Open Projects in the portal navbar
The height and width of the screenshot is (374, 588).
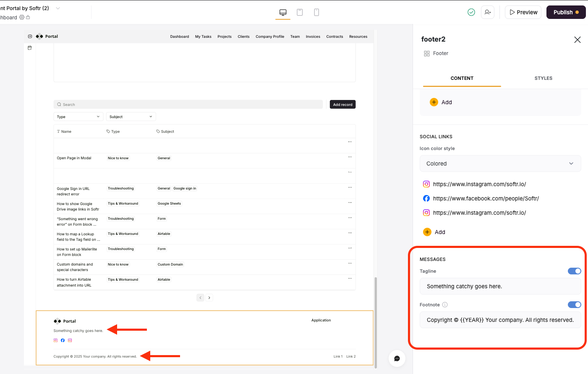[x=225, y=37]
